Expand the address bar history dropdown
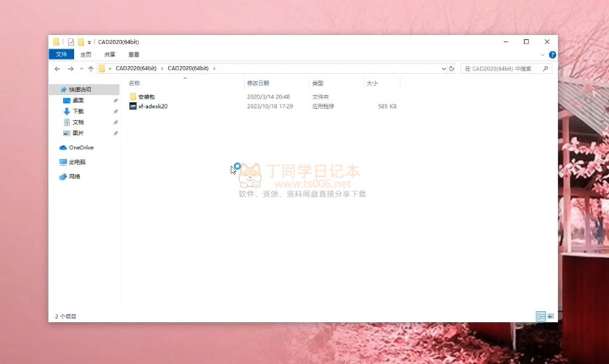This screenshot has height=364, width=609. 444,69
